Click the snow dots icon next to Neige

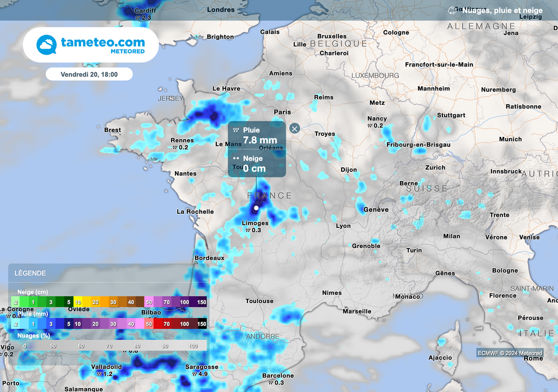pos(236,159)
